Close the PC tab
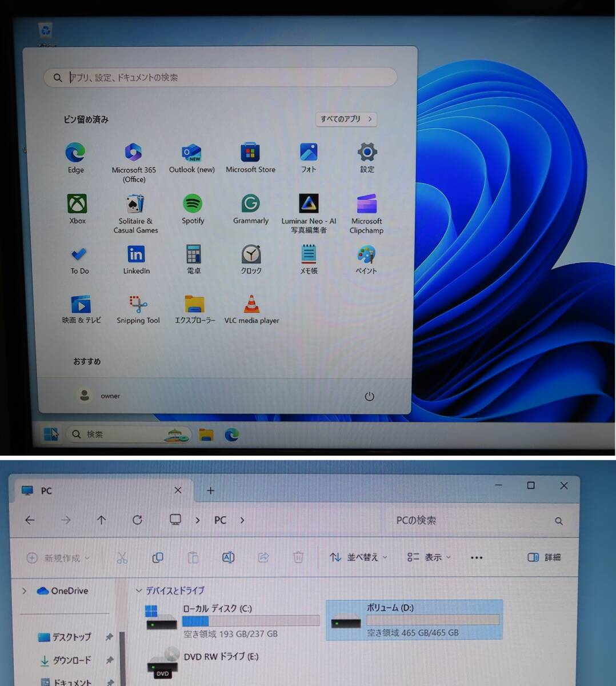Viewport: 616px width, 686px height. tap(178, 490)
